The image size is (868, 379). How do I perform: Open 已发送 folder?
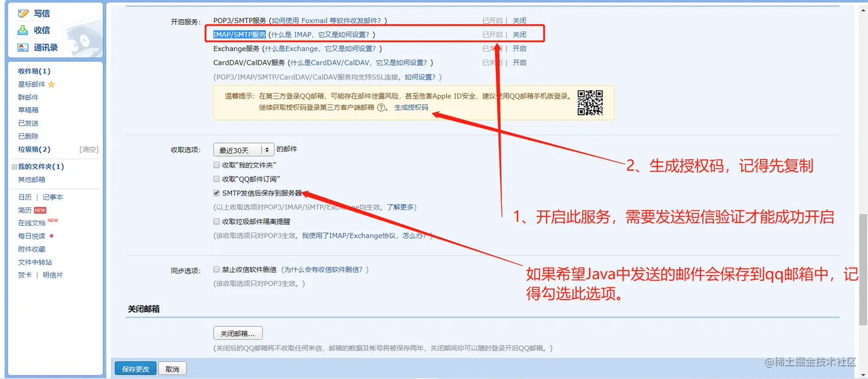[28, 123]
